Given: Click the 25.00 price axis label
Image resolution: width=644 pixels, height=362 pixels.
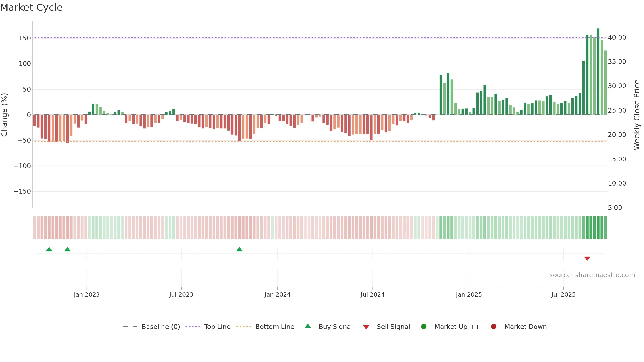Looking at the screenshot, I should coord(617,110).
